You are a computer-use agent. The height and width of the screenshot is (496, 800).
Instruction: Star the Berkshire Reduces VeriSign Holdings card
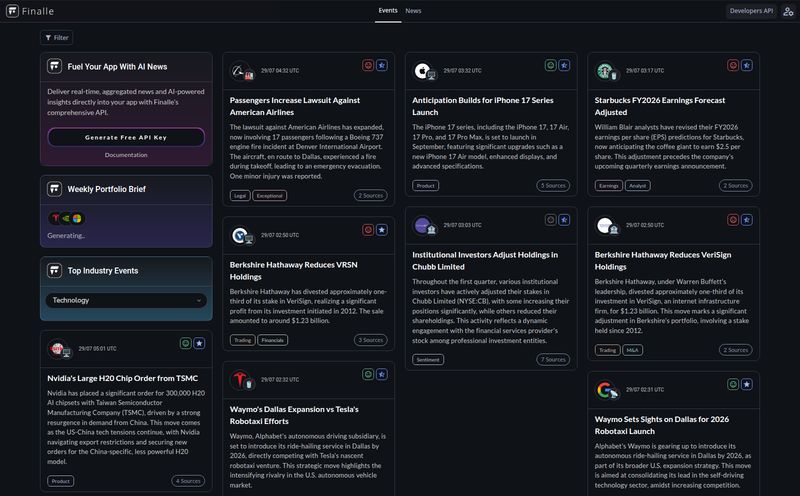pyautogui.click(x=746, y=220)
